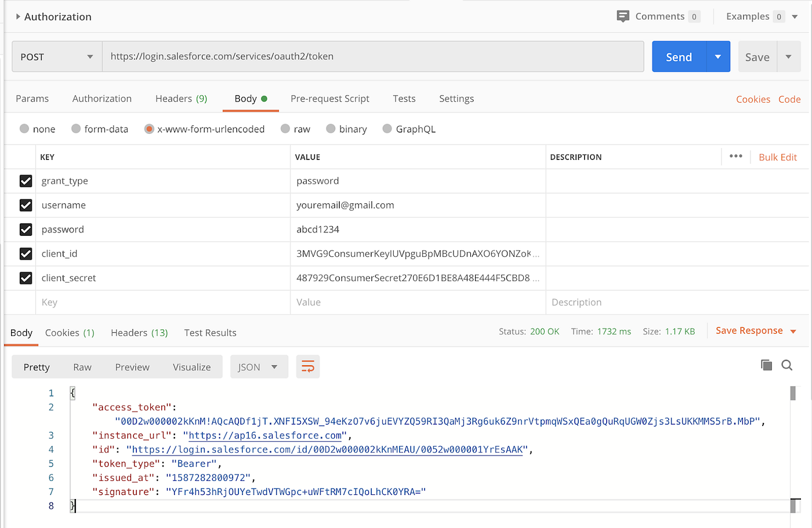Open the request Headers (9) tab
This screenshot has width=812, height=528.
click(181, 99)
